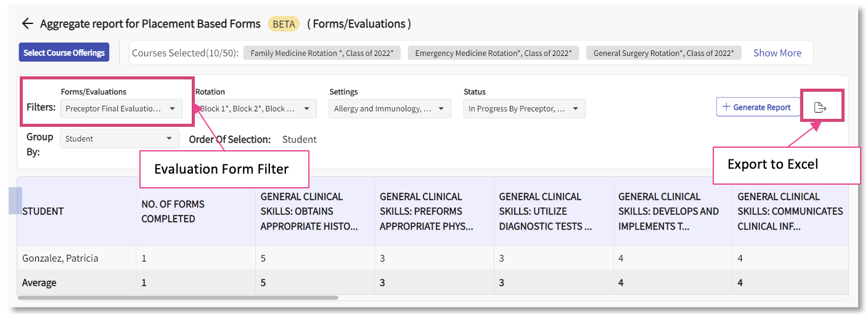The height and width of the screenshot is (314, 868).
Task: Select Emergency Medicine Rotation course chip
Action: (x=493, y=53)
